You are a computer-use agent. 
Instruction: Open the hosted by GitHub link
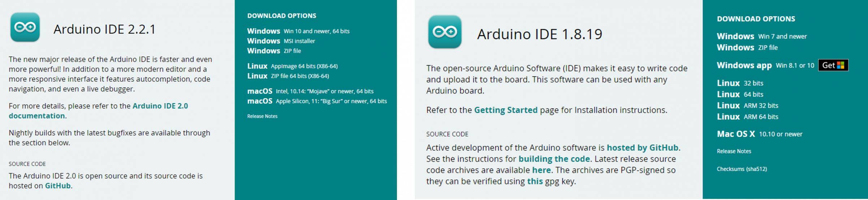(x=642, y=148)
